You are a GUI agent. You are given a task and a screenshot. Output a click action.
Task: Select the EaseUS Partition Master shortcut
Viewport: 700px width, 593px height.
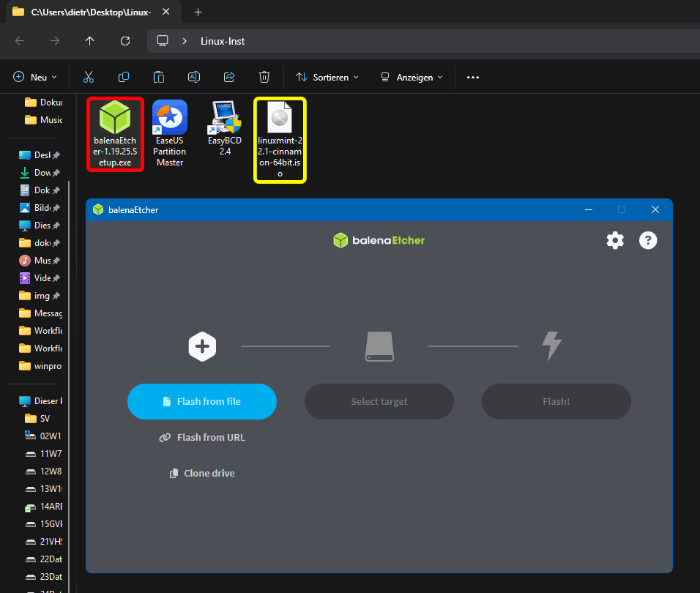[170, 135]
